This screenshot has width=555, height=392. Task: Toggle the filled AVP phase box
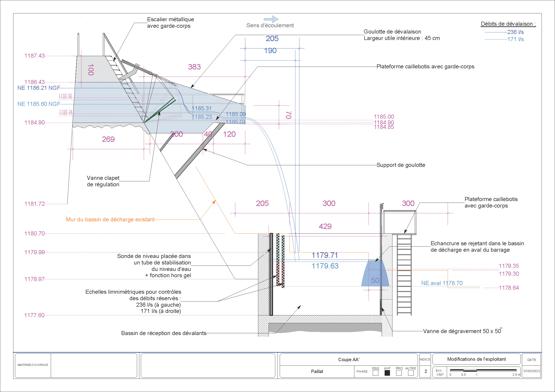click(x=387, y=373)
